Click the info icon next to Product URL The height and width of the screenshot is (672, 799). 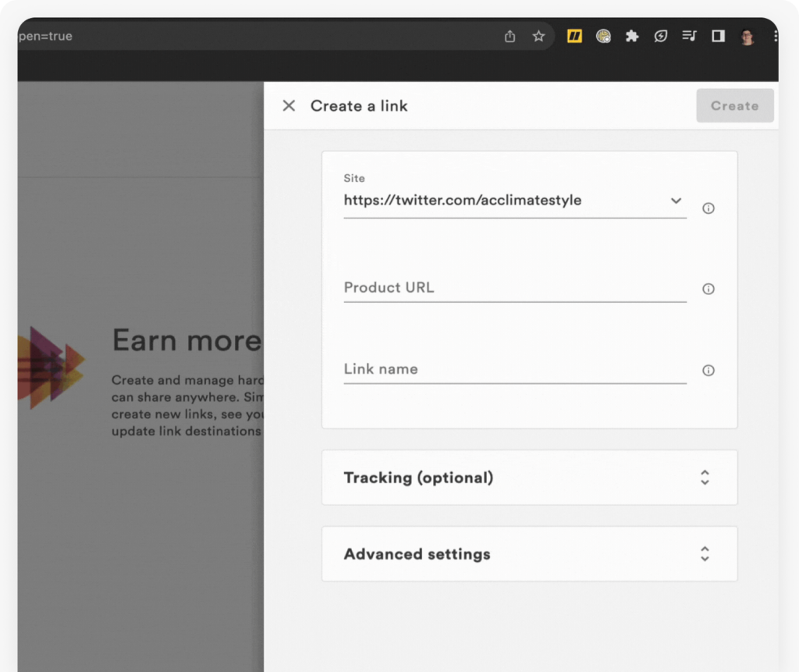coord(708,289)
